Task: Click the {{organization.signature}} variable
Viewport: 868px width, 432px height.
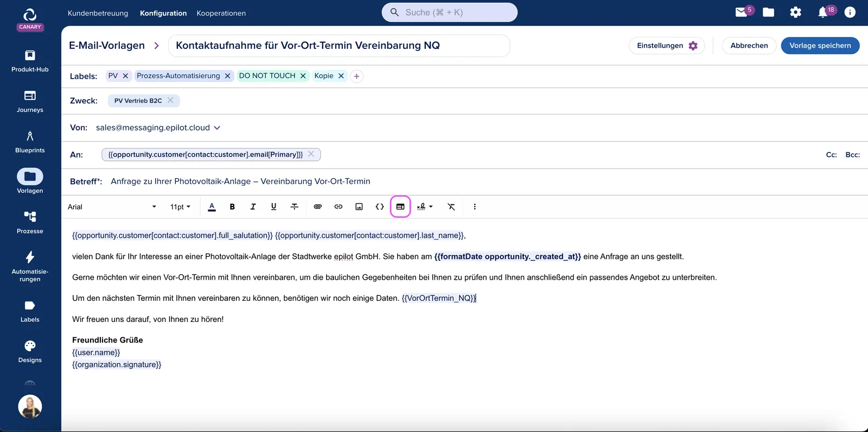Action: click(x=117, y=365)
